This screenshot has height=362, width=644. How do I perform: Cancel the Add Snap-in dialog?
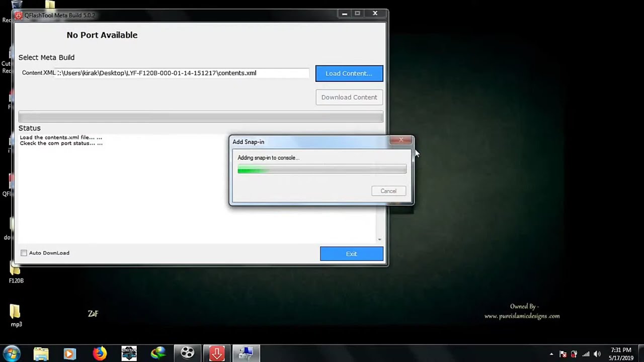[388, 191]
